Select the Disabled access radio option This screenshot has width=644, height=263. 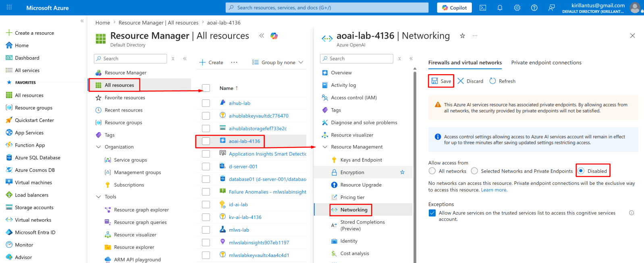[581, 171]
